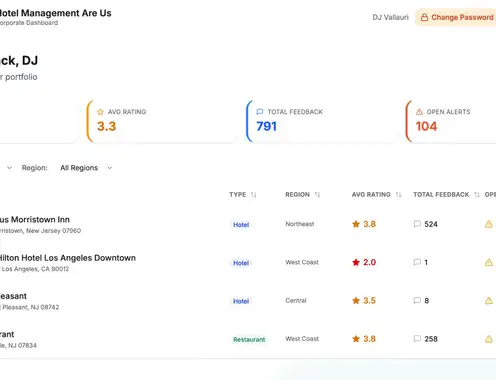Click the Hotel tag in Hilton Los Angeles row
This screenshot has width=496, height=380.
[x=241, y=263]
